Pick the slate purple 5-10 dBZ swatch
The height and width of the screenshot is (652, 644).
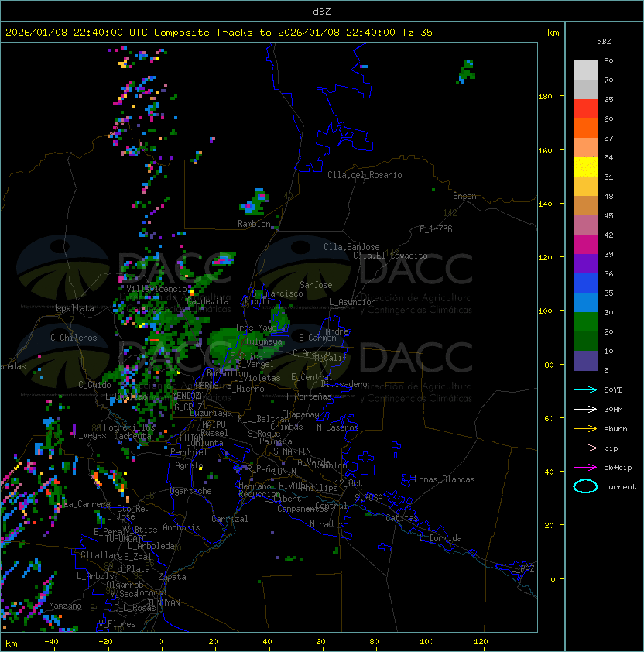[x=585, y=361]
